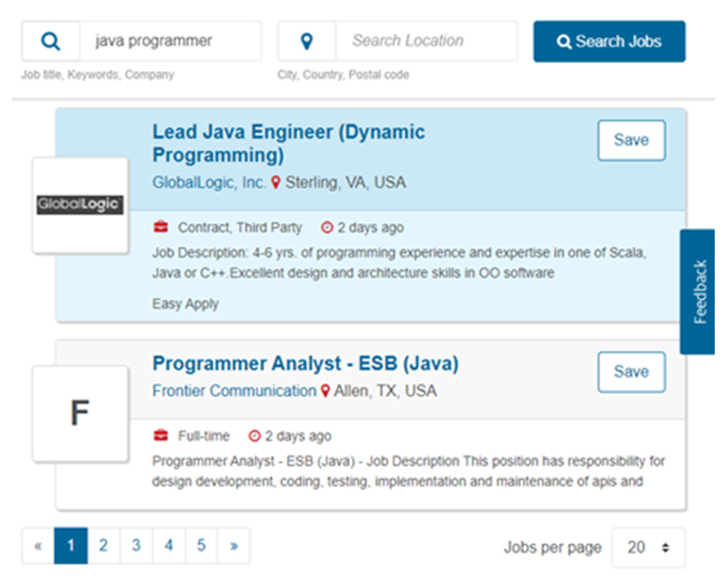The height and width of the screenshot is (585, 728).
Task: Save the Programmer Analyst - ESB job
Action: tap(631, 372)
